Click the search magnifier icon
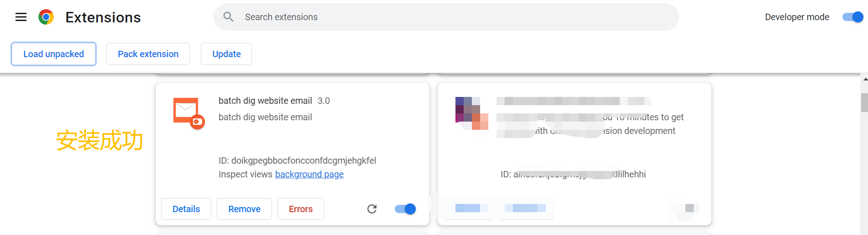Viewport: 868px width, 235px height. click(x=228, y=17)
